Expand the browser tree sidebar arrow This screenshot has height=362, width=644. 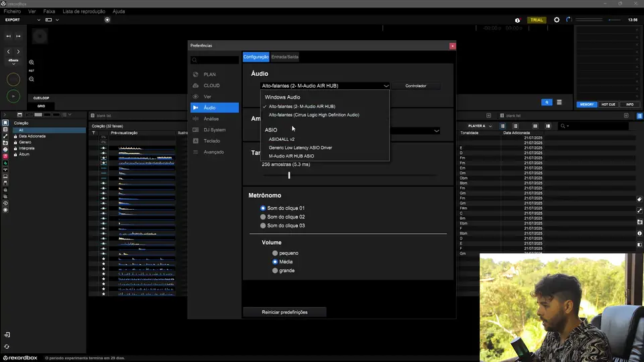click(5, 115)
